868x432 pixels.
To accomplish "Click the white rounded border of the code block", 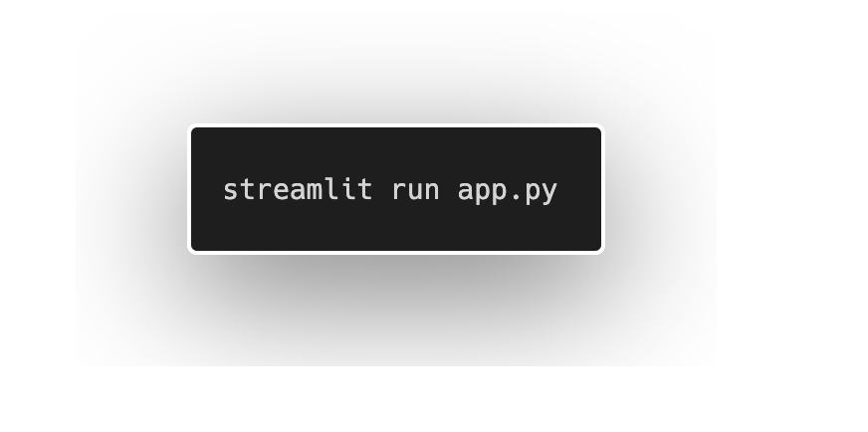I will click(x=396, y=125).
